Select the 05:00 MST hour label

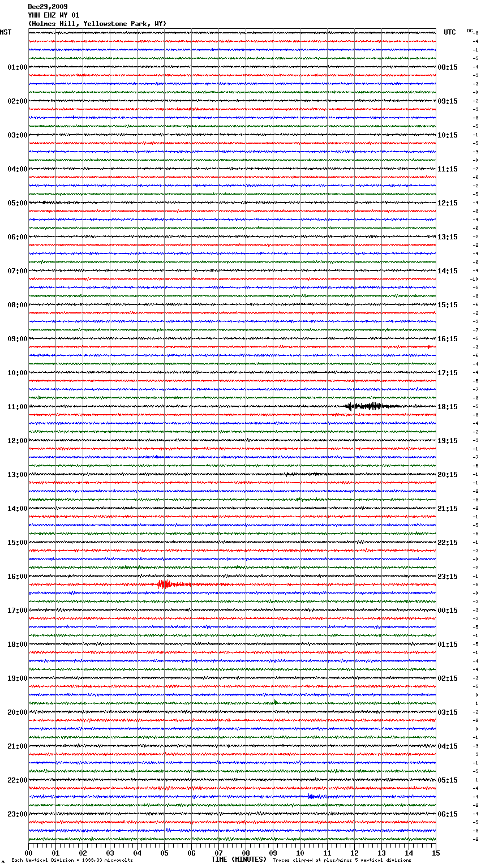(17, 203)
